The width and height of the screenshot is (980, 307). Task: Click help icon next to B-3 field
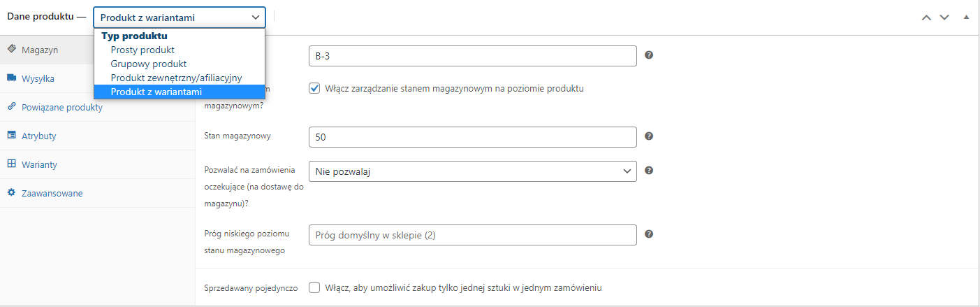[649, 55]
